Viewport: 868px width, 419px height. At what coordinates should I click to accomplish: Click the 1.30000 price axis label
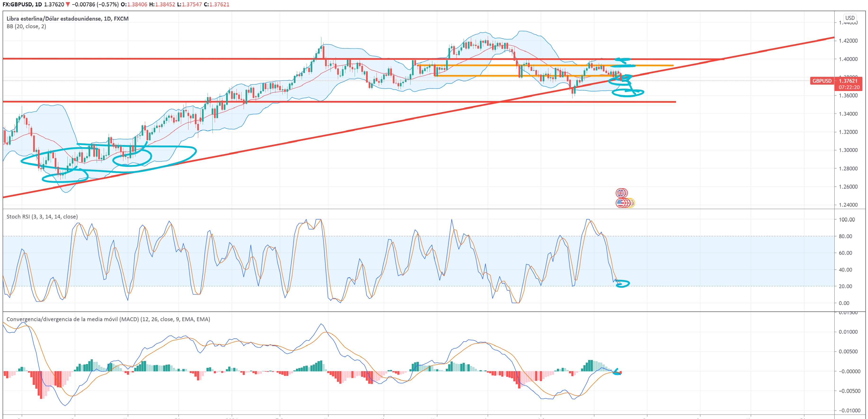848,150
